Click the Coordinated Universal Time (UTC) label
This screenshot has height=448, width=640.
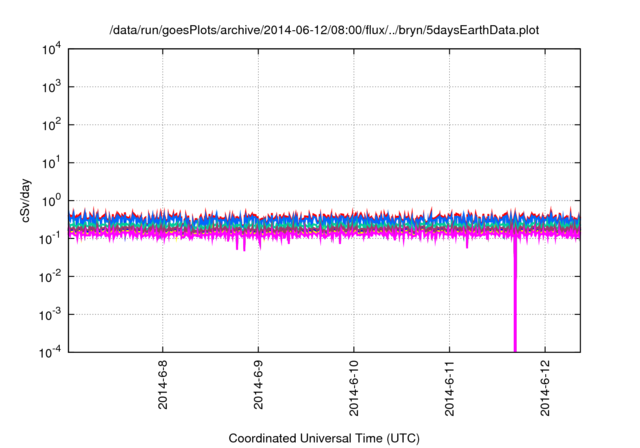324,439
